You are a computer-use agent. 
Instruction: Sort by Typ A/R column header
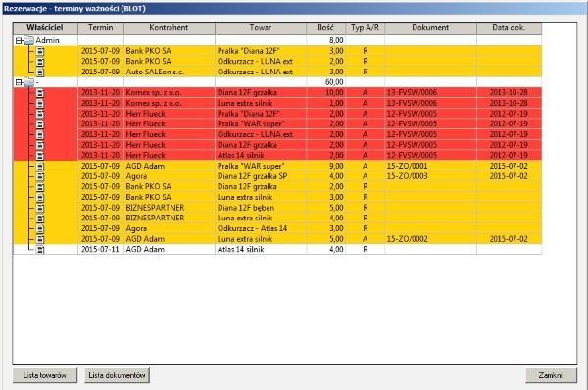(x=365, y=28)
